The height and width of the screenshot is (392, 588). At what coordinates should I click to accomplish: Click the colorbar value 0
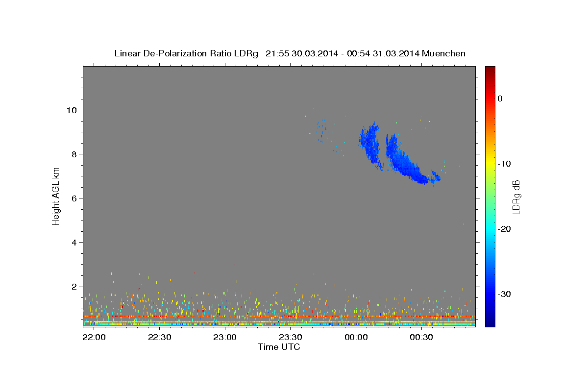coord(500,98)
